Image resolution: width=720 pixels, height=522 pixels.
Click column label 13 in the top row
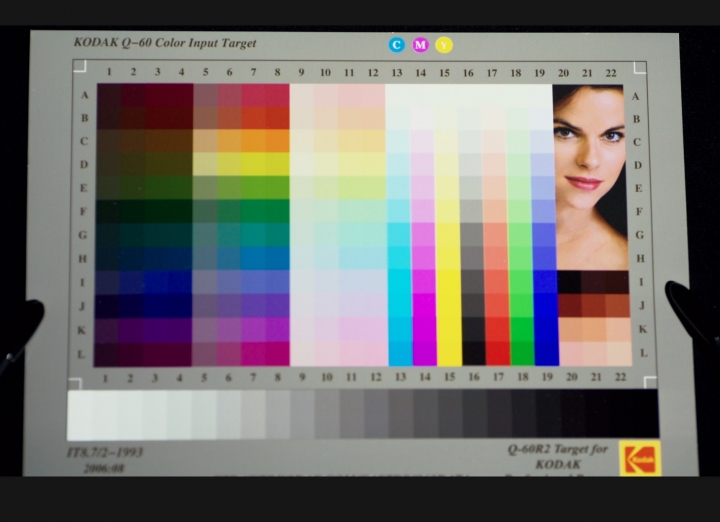(397, 73)
